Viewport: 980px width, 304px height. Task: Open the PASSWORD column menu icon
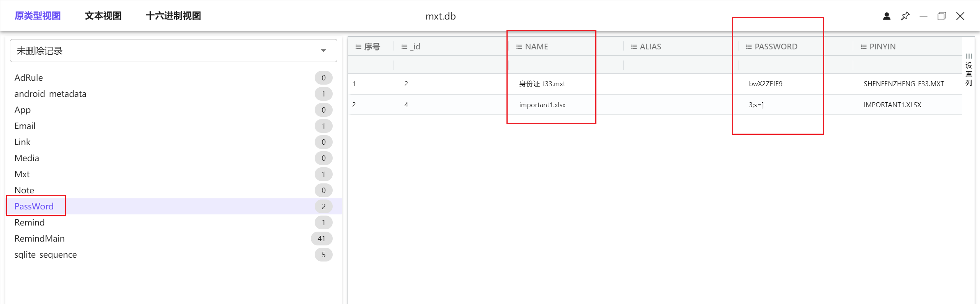[749, 47]
